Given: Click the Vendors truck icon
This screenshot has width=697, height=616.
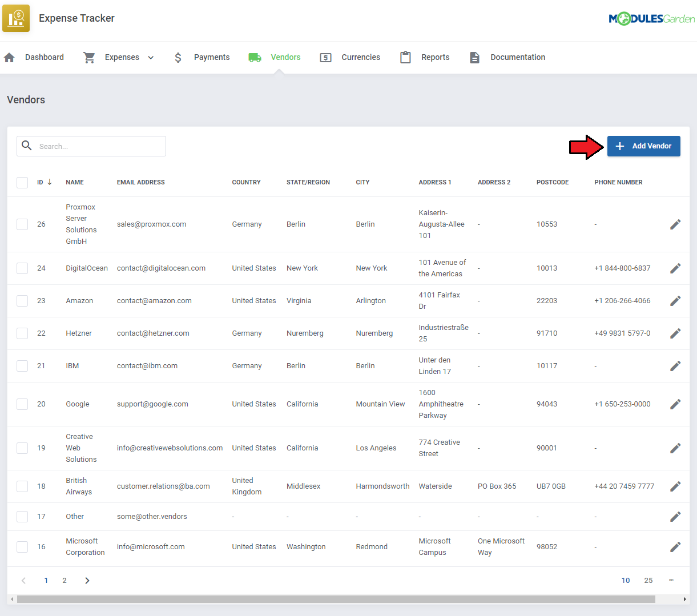Looking at the screenshot, I should (x=255, y=58).
